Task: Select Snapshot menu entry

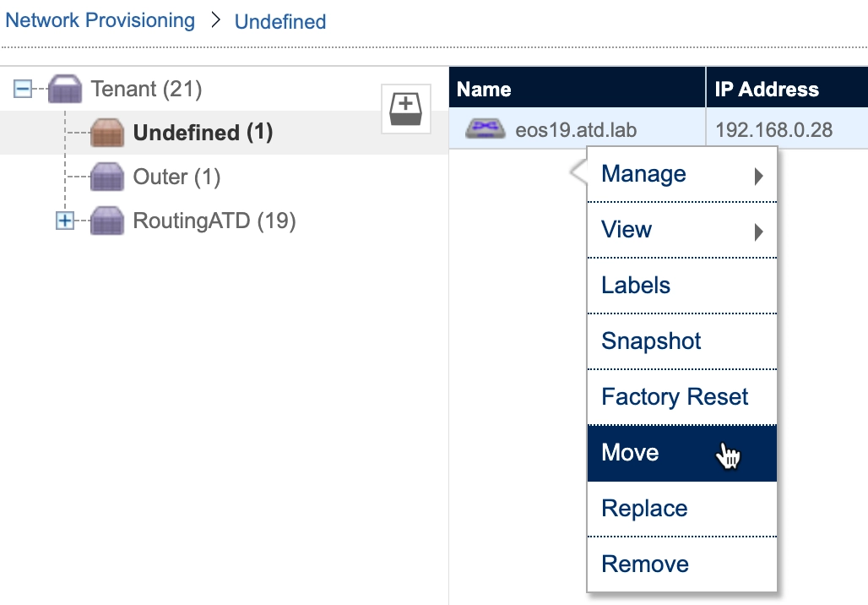Action: pyautogui.click(x=651, y=341)
